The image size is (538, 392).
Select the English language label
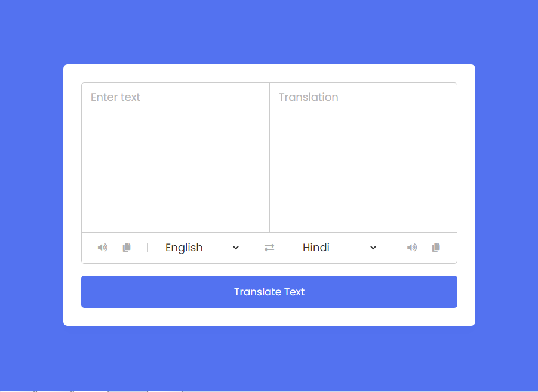point(184,248)
